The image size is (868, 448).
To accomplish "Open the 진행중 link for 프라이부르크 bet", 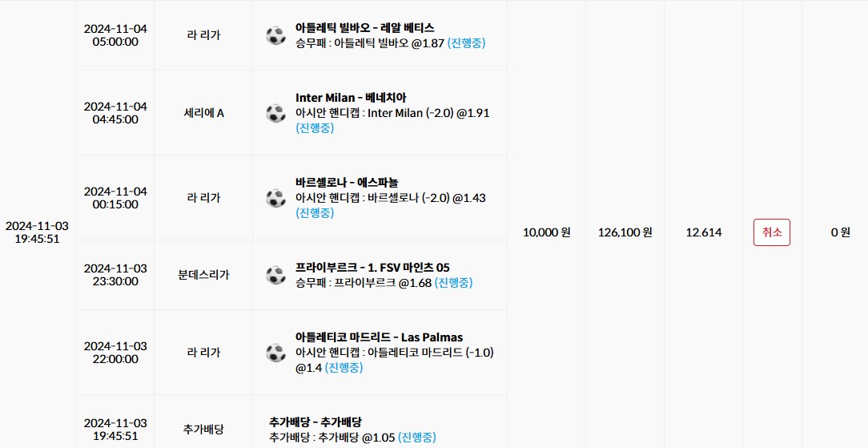I will point(453,282).
